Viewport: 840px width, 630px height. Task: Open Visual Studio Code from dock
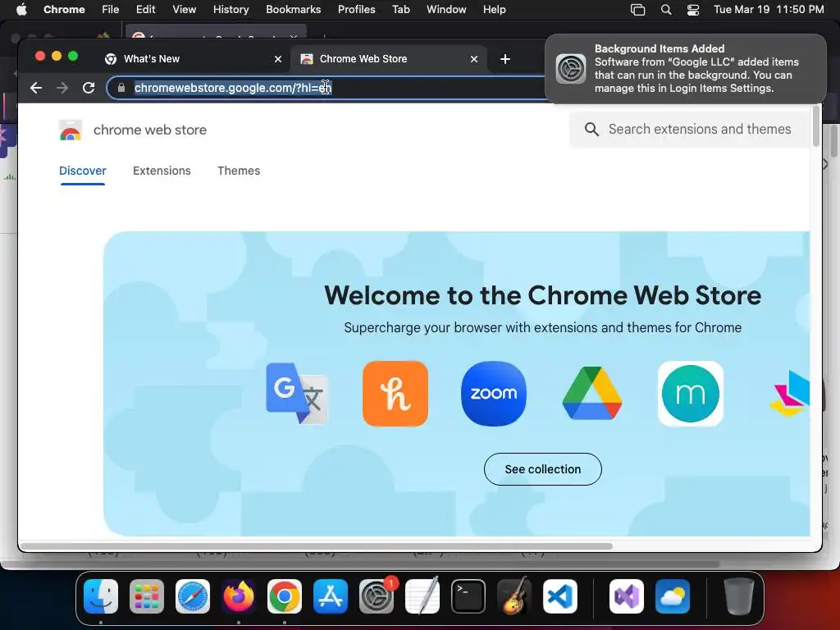tap(560, 596)
